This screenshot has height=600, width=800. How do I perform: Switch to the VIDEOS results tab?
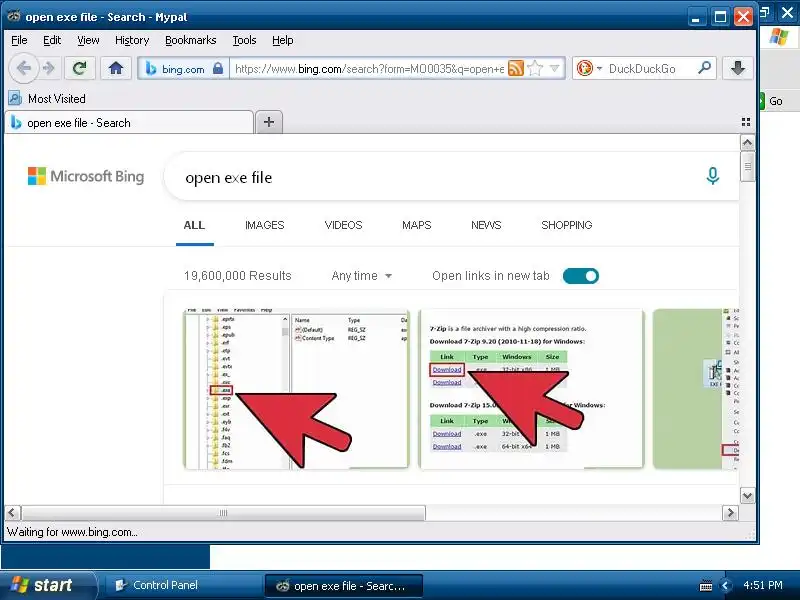343,226
